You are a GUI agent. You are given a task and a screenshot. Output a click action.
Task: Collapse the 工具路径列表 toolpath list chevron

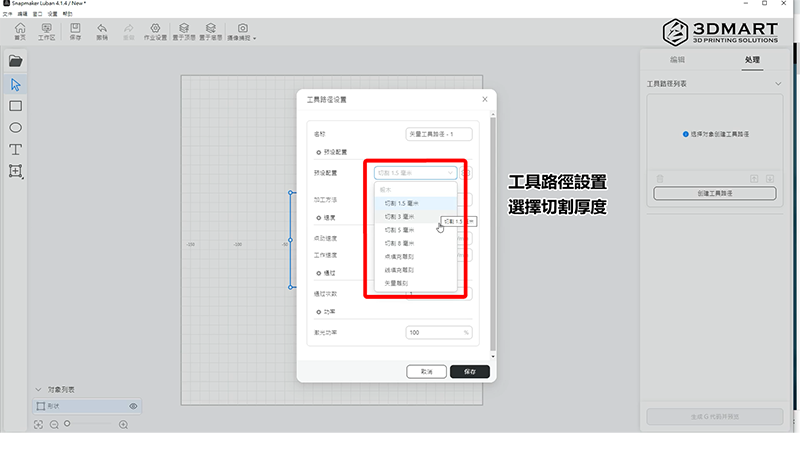778,85
